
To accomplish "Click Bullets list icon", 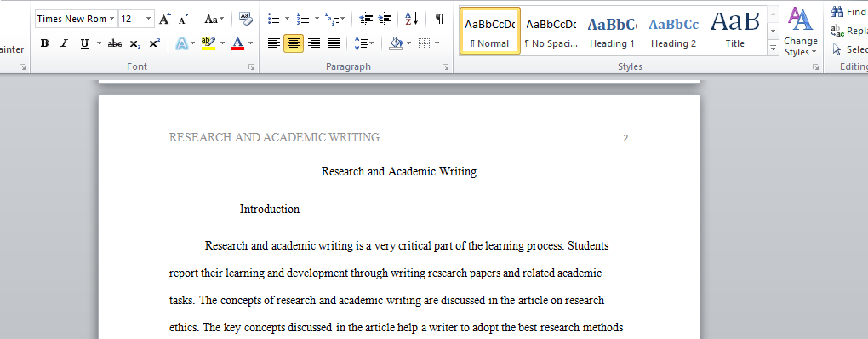I will pyautogui.click(x=274, y=19).
